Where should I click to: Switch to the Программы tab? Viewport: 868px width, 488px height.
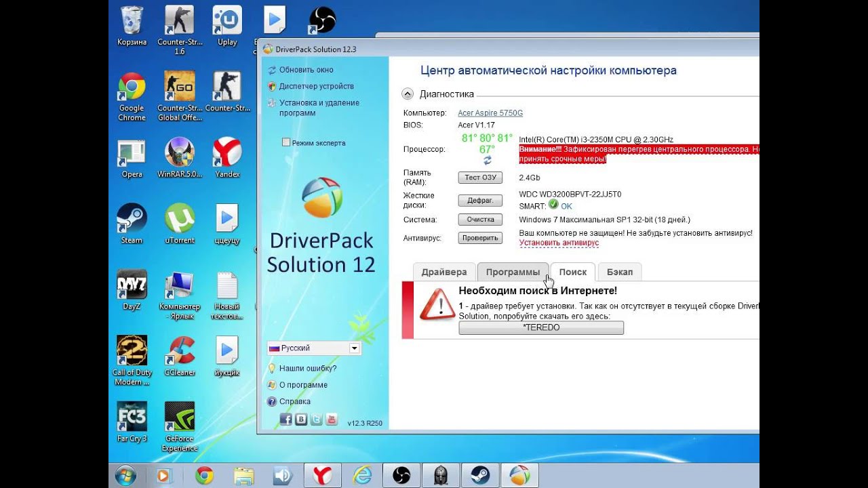[513, 272]
